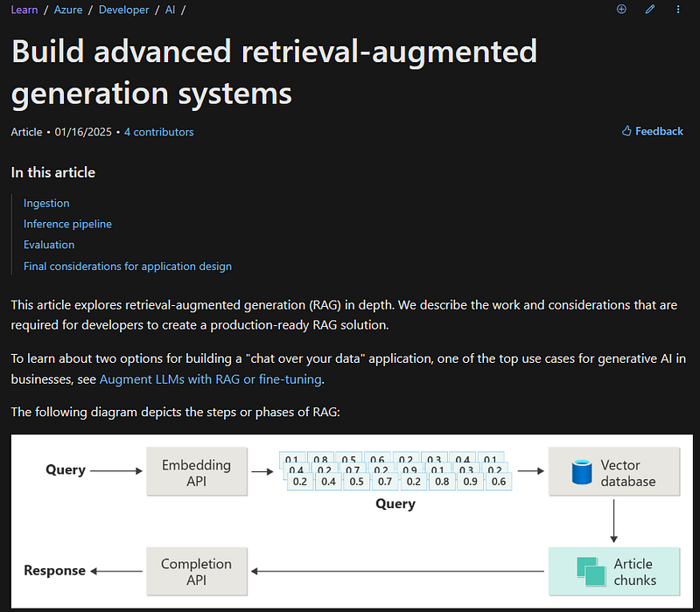Jump to the Ingestion section
Viewport: 700px width, 612px height.
[46, 204]
